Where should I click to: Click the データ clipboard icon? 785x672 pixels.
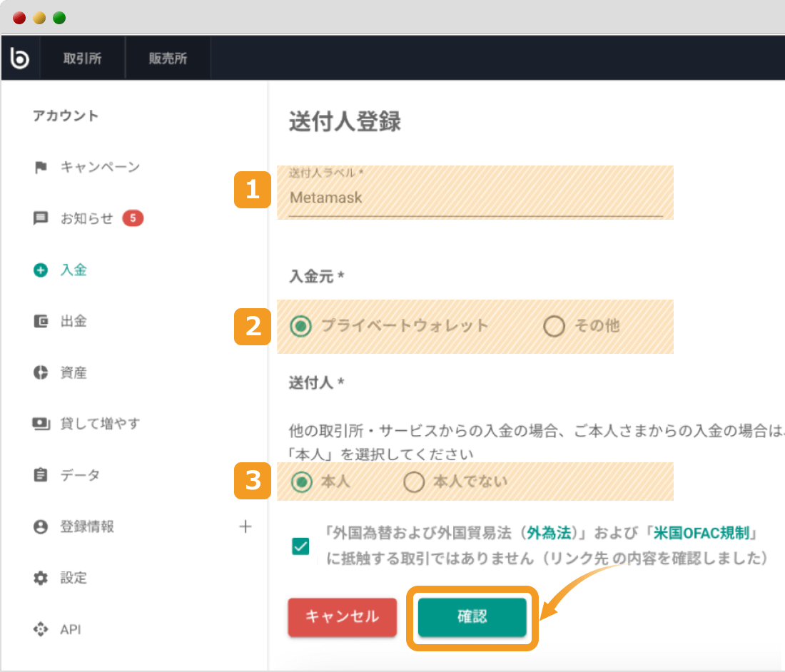41,474
